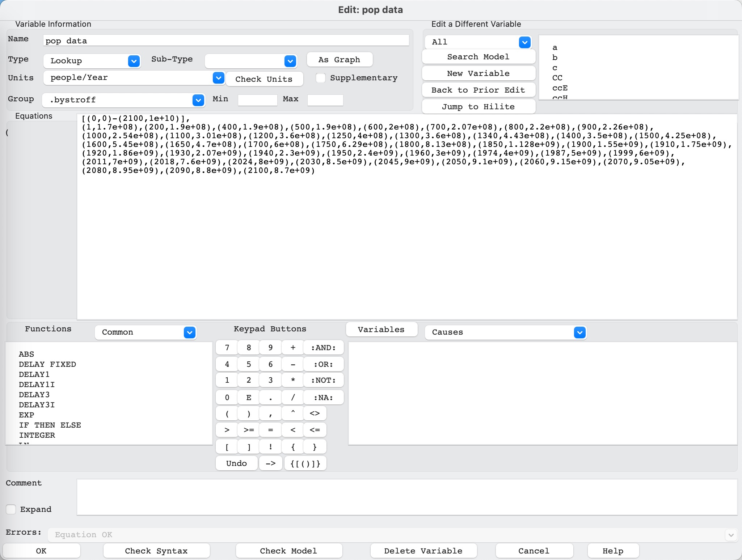Select variable ccE in the list
The image size is (742, 560).
(x=560, y=88)
